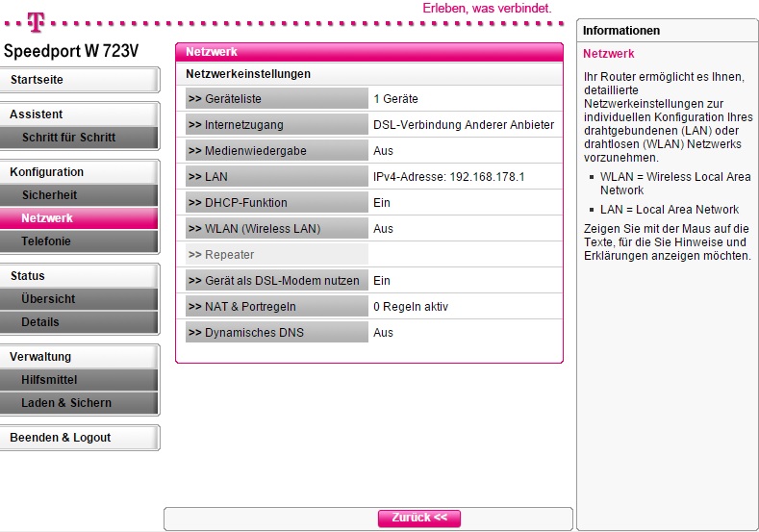Open the DHCP-Funktion settings
Viewport: 759px width, 532px height.
(276, 203)
